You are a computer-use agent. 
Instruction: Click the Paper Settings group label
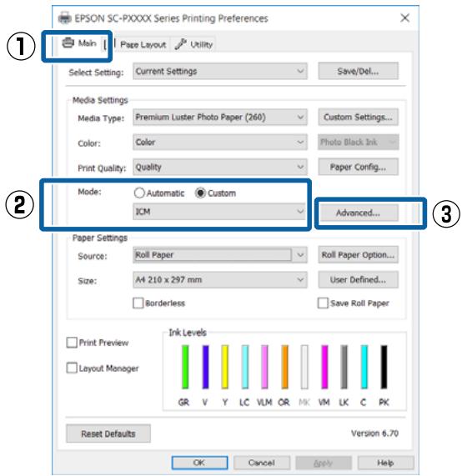coord(99,238)
